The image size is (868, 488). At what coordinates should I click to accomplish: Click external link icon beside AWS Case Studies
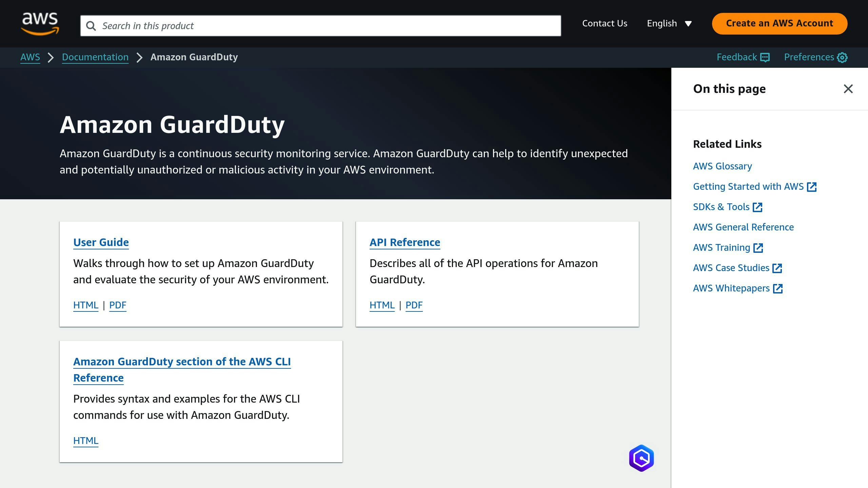tap(777, 268)
